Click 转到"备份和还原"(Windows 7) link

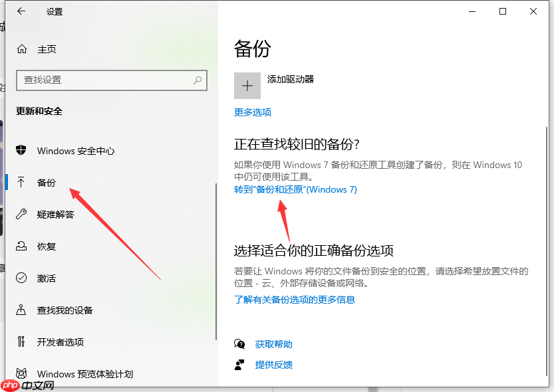(295, 189)
